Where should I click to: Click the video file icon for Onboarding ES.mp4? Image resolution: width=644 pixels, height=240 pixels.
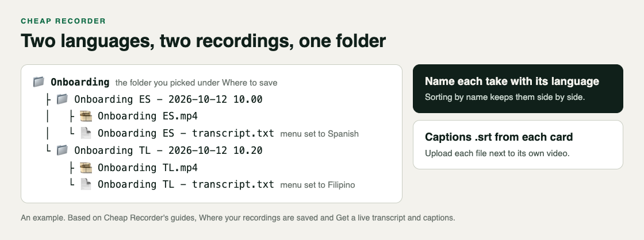pyautogui.click(x=86, y=117)
